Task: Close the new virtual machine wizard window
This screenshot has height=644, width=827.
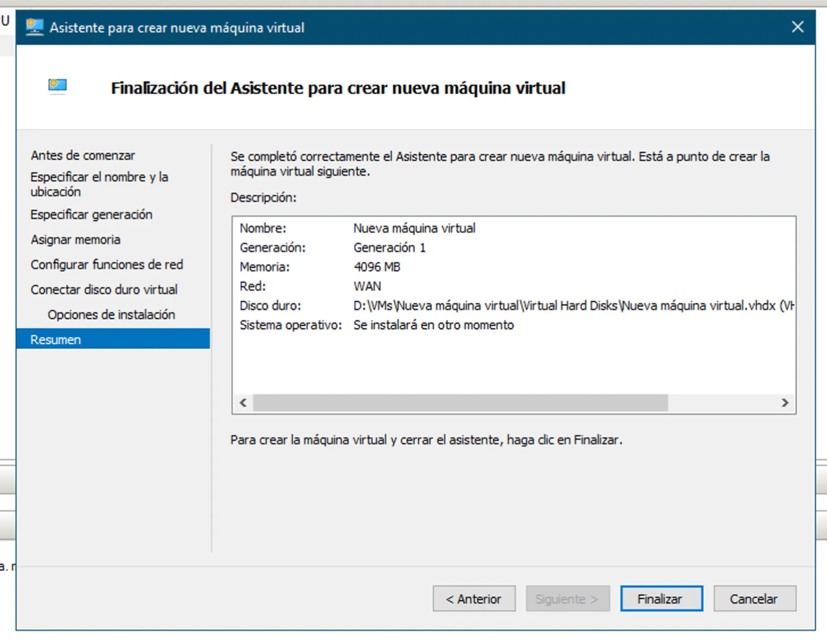Action: (x=797, y=27)
